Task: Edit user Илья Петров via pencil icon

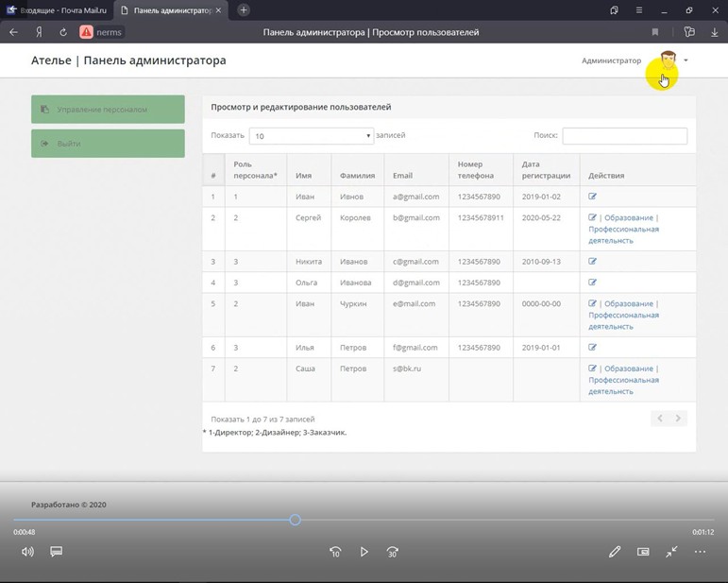Action: (x=592, y=347)
